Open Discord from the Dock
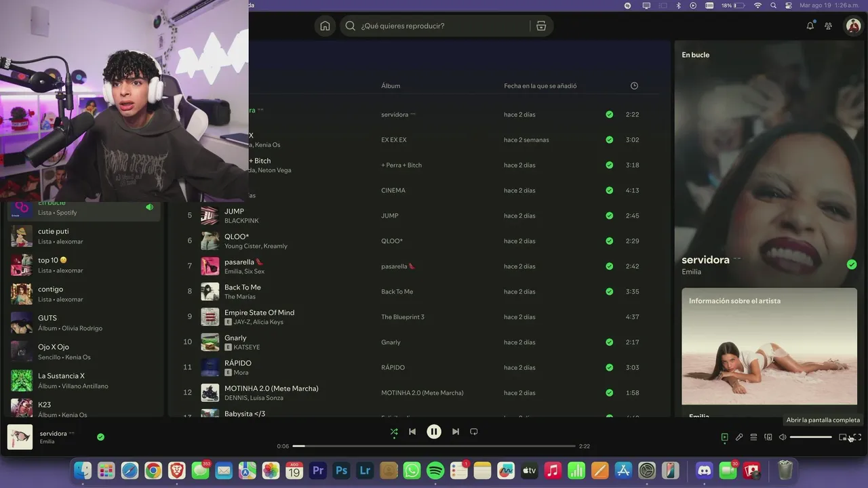Image resolution: width=868 pixels, height=488 pixels. [x=705, y=470]
